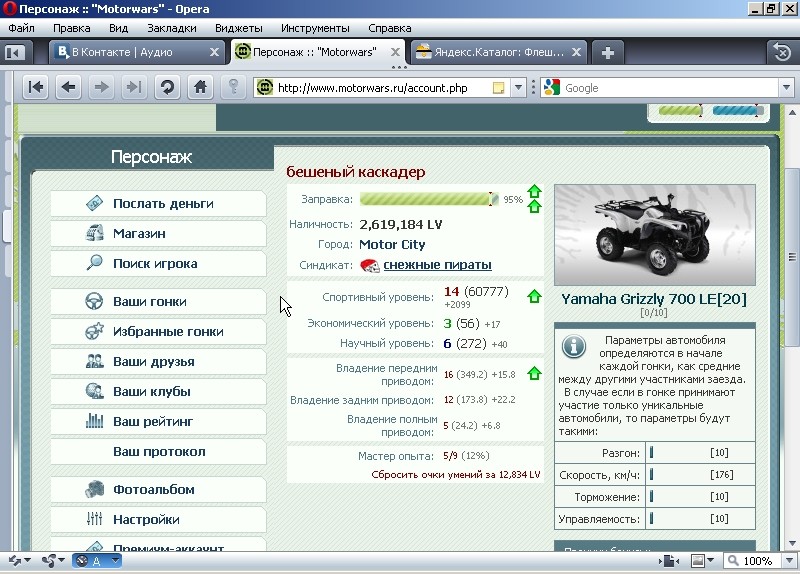The image size is (800, 574).
Task: Click green arrow next to Спортивный уровень
Action: 534,296
